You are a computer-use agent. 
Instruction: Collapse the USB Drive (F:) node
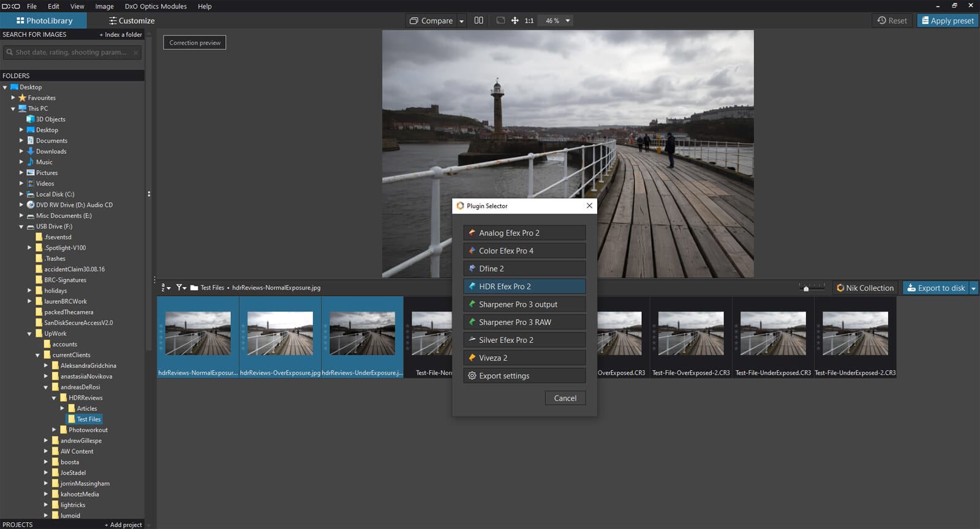tap(21, 227)
